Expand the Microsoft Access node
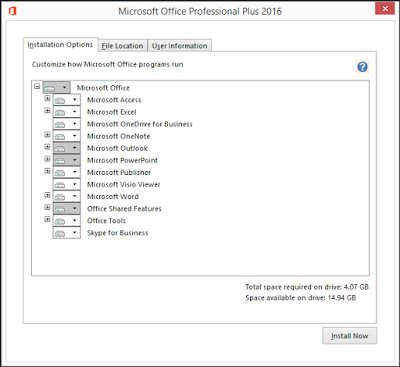Screen dimensions: 400x367 (x=47, y=98)
